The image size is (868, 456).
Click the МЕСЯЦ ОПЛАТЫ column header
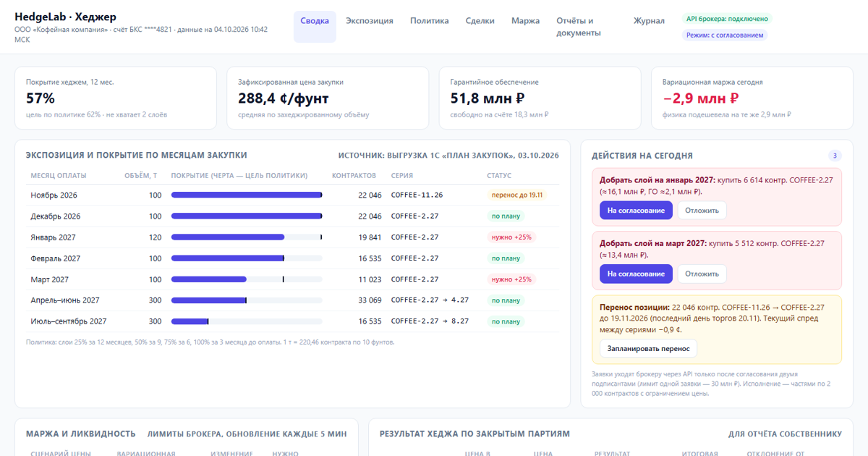pos(59,176)
